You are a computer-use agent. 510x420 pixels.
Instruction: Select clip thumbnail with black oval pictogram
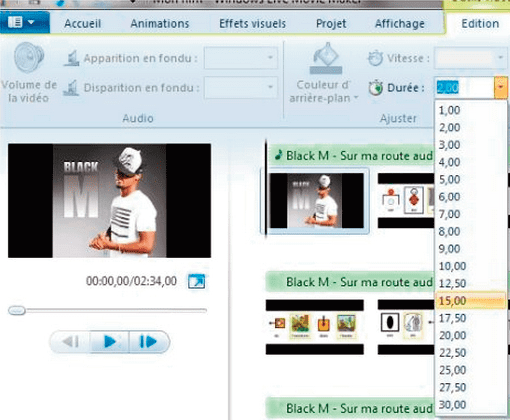click(406, 327)
